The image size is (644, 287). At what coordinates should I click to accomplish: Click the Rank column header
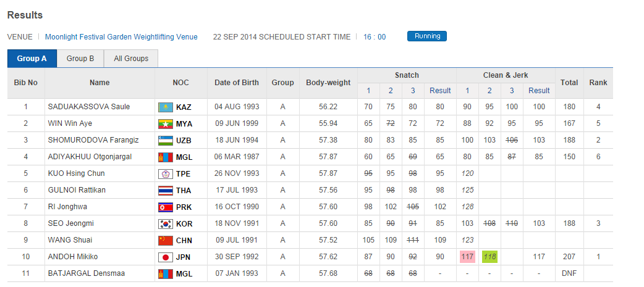[x=598, y=83]
